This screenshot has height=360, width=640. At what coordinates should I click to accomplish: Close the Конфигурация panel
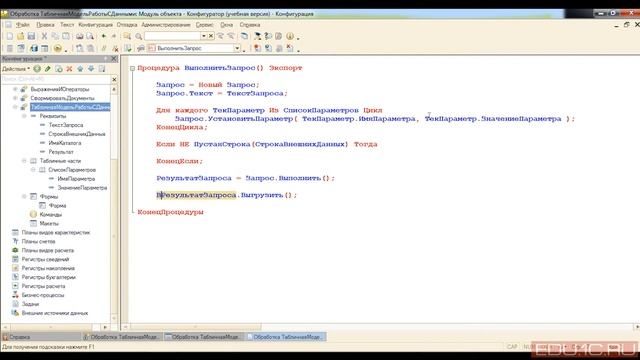point(114,59)
